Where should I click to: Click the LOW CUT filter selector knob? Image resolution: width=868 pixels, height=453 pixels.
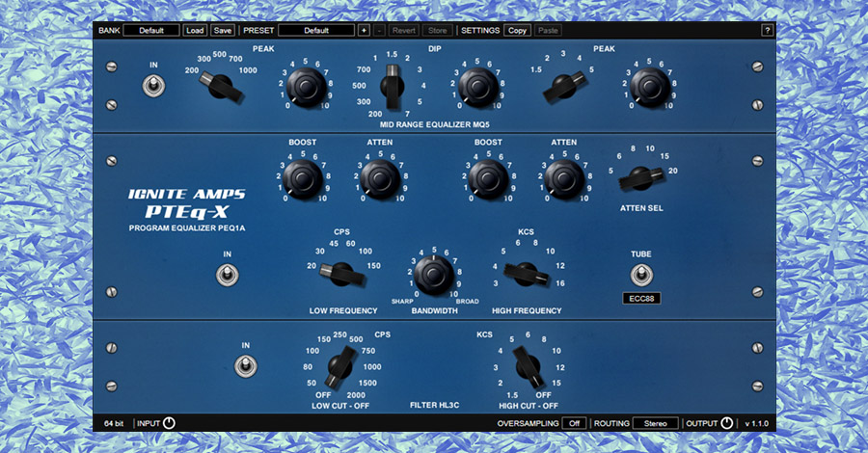(339, 366)
